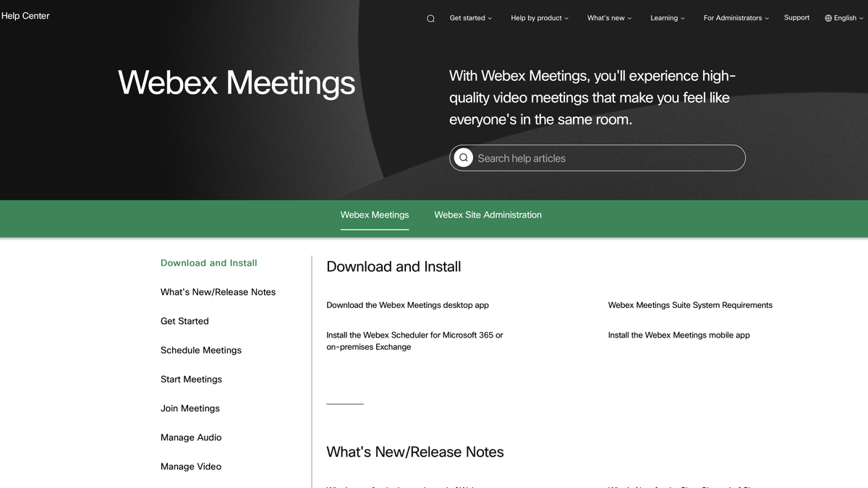Click the magnifier icon inside the search bar
The image size is (868, 488).
[463, 157]
